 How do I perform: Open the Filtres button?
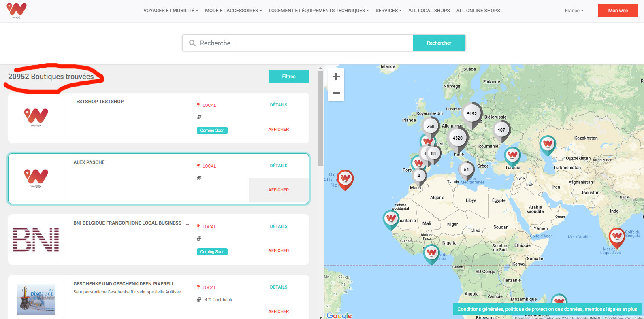click(x=288, y=77)
